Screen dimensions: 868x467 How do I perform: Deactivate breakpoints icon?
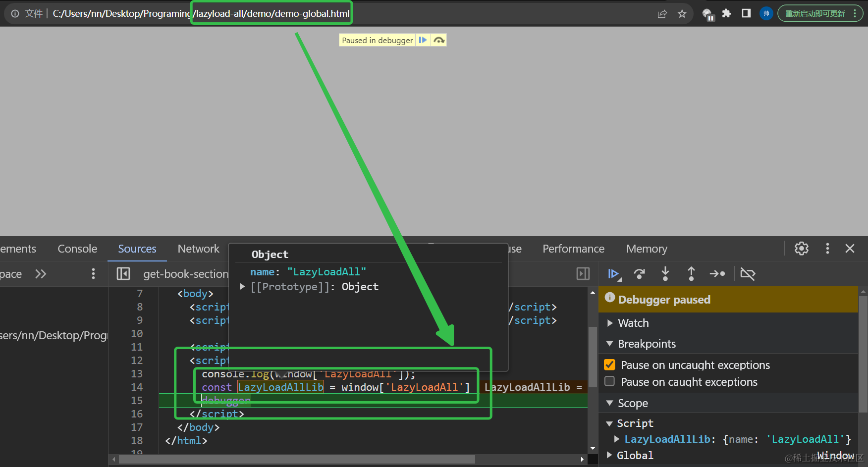coord(747,274)
